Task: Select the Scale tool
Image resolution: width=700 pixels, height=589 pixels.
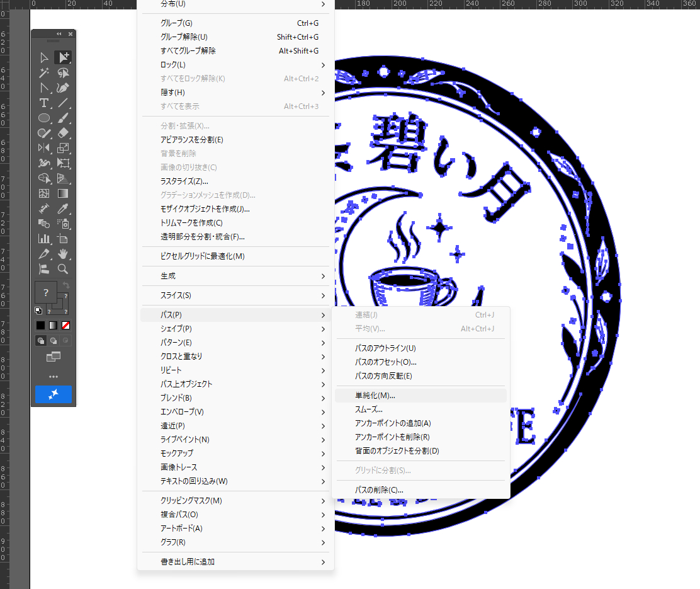Action: coord(63,149)
